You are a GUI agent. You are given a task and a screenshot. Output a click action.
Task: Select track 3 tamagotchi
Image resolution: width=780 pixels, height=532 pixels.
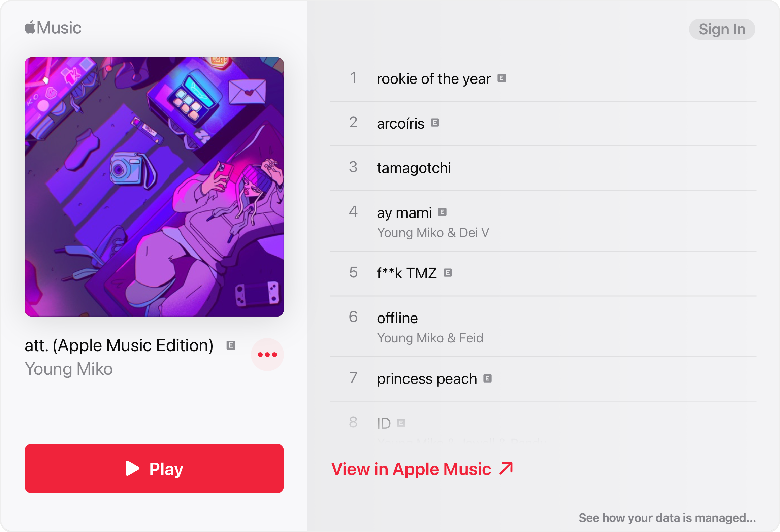[x=416, y=168]
